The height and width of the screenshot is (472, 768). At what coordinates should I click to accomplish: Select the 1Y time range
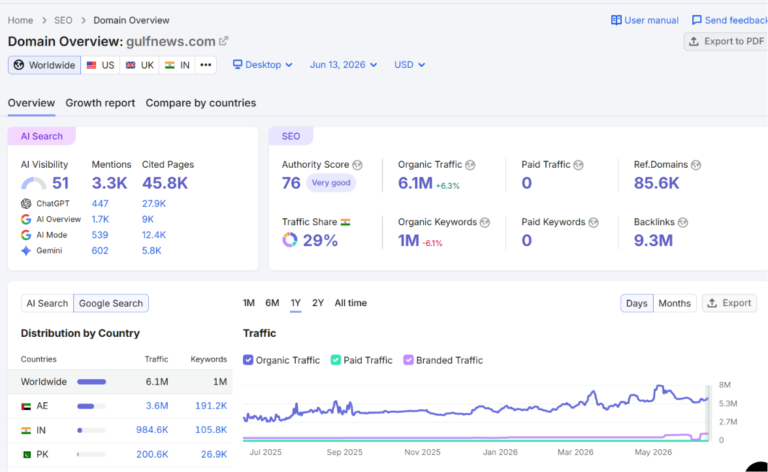point(295,303)
